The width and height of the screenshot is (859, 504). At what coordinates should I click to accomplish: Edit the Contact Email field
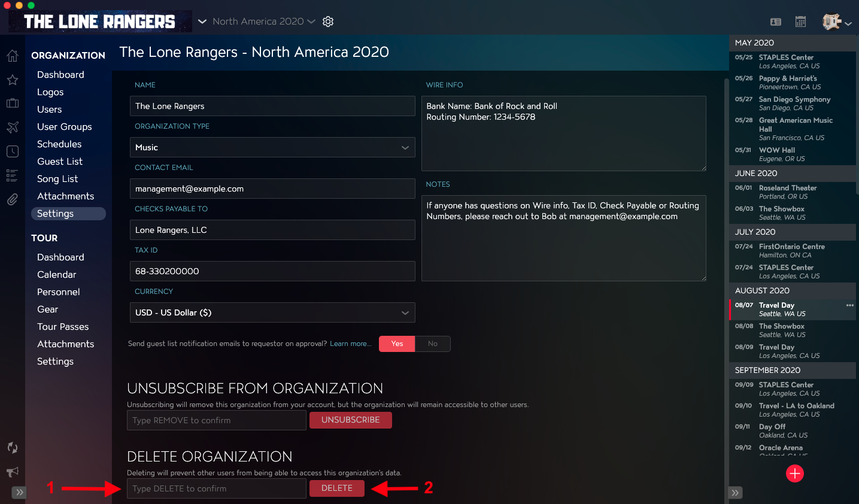coord(272,189)
